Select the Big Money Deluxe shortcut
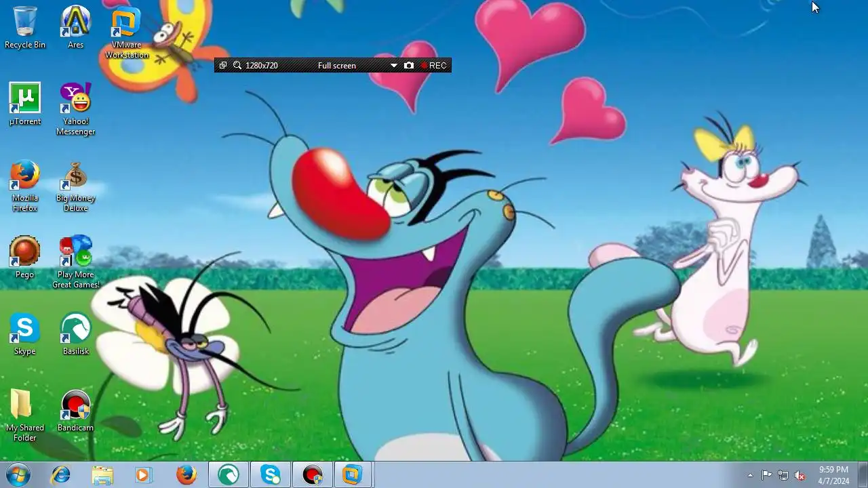The image size is (868, 488). [x=75, y=186]
